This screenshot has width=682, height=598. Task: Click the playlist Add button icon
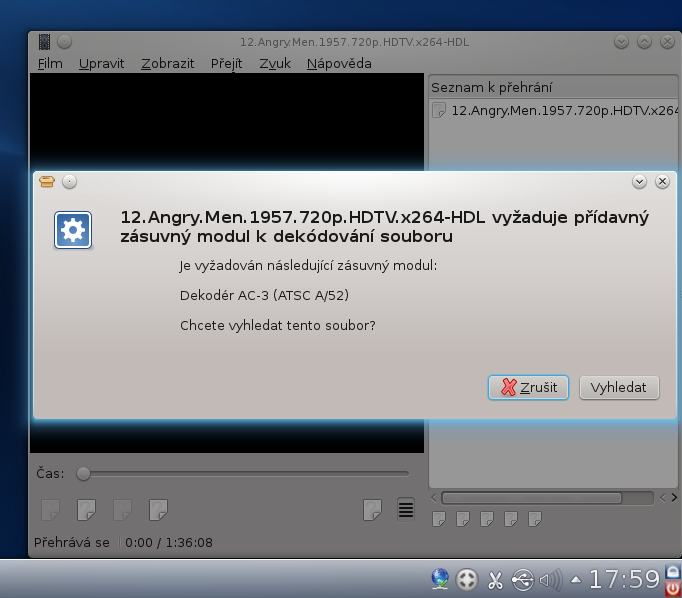point(439,518)
